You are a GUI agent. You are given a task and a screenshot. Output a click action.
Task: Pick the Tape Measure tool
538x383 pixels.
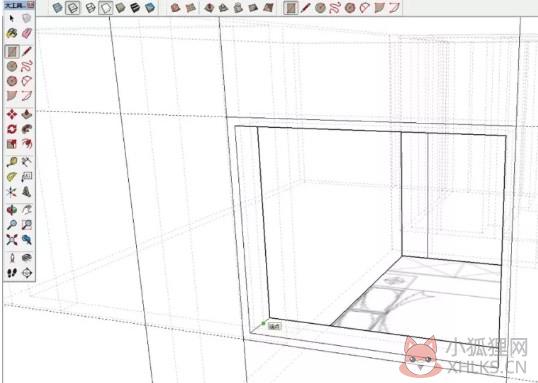(x=12, y=162)
